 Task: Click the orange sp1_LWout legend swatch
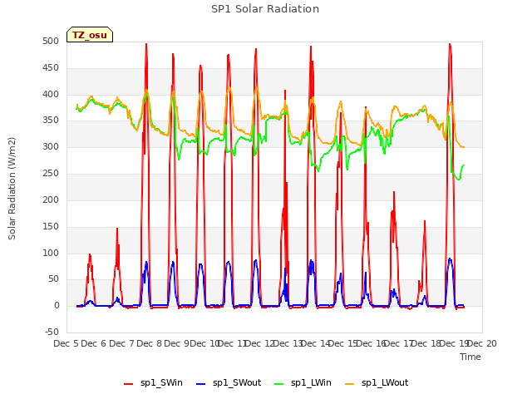(349, 384)
